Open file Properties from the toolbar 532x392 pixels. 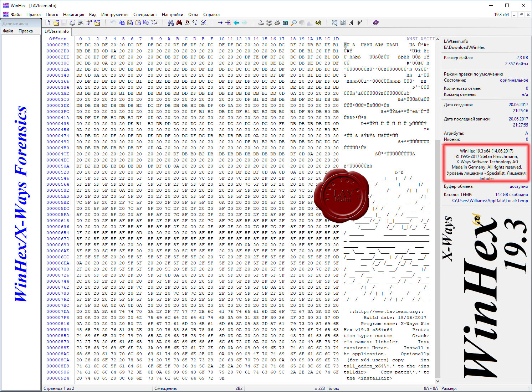[x=89, y=23]
